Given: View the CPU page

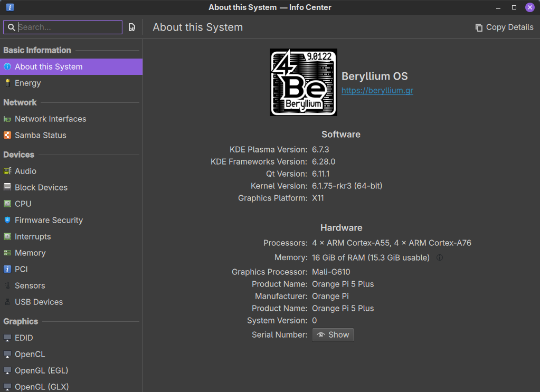Looking at the screenshot, I should click(71, 204).
